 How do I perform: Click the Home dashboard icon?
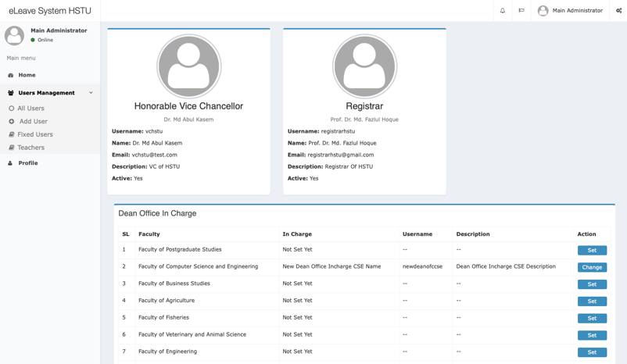(x=11, y=75)
